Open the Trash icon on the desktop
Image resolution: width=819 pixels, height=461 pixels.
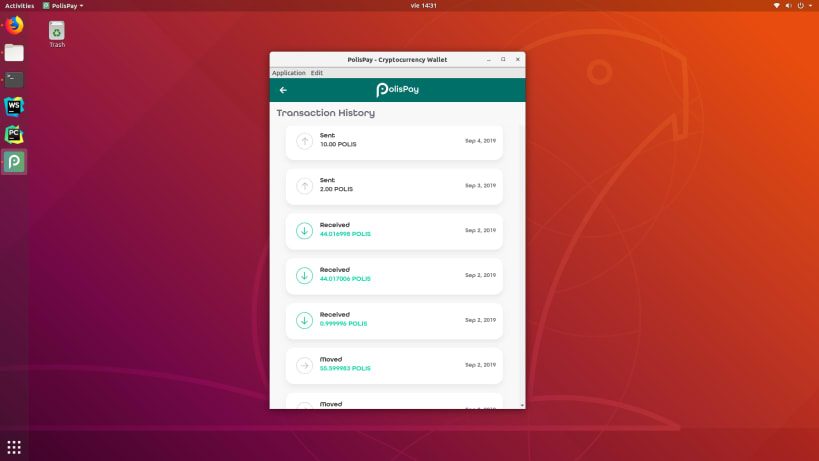point(57,34)
